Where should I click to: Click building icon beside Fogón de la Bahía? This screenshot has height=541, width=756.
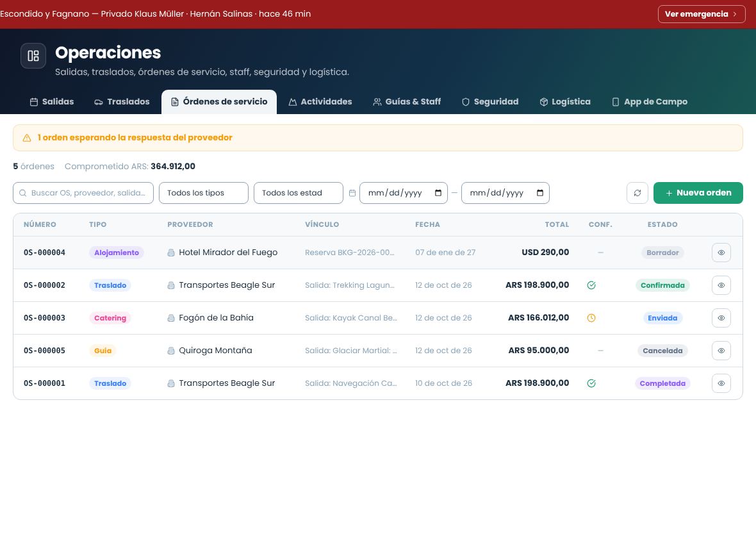(171, 318)
